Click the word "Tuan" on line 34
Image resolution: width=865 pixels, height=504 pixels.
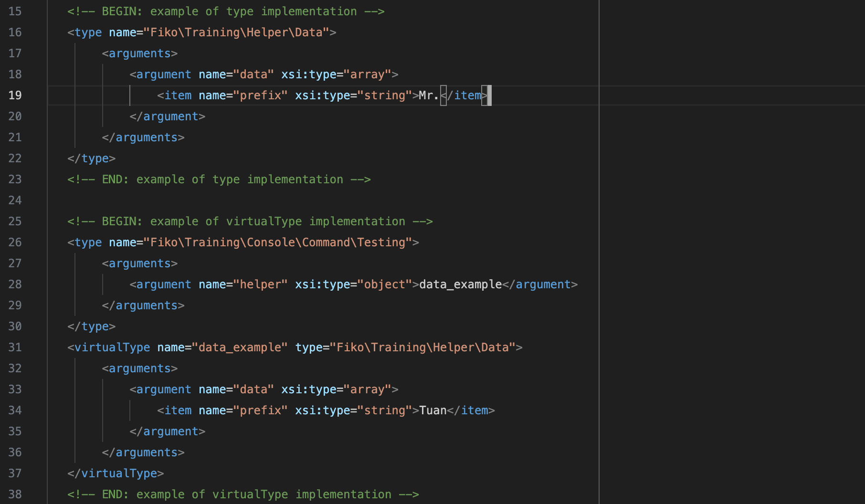point(432,410)
